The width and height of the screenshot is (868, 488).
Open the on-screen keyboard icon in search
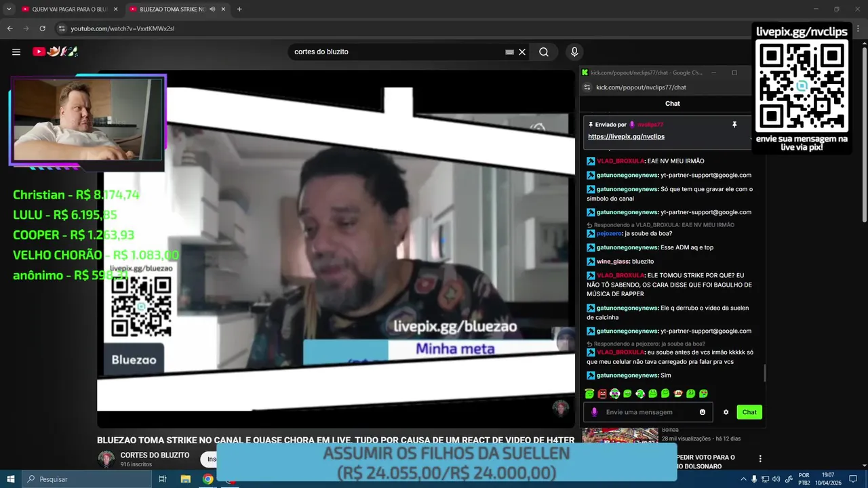tap(509, 52)
